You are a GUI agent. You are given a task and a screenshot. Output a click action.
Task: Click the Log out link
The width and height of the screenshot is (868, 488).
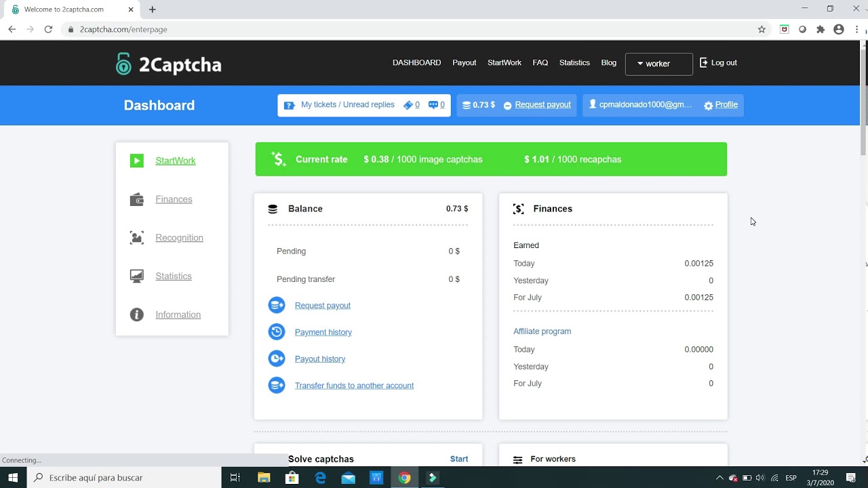coord(724,62)
